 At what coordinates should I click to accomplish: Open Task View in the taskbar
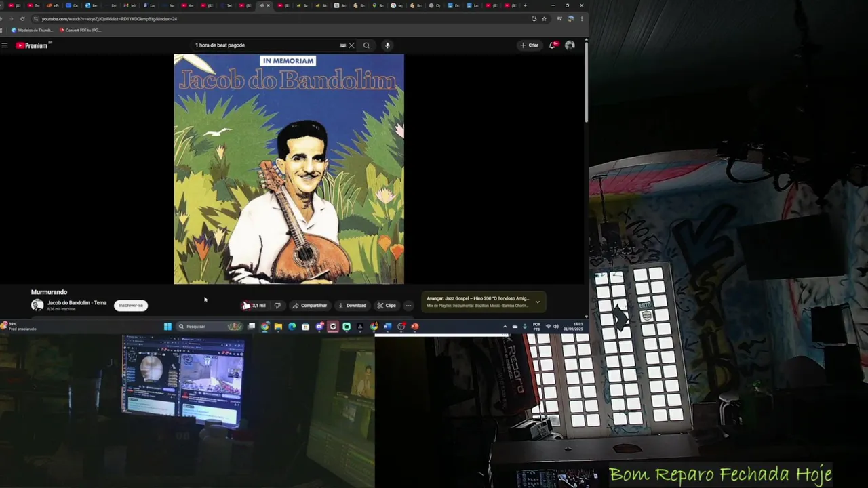(251, 326)
